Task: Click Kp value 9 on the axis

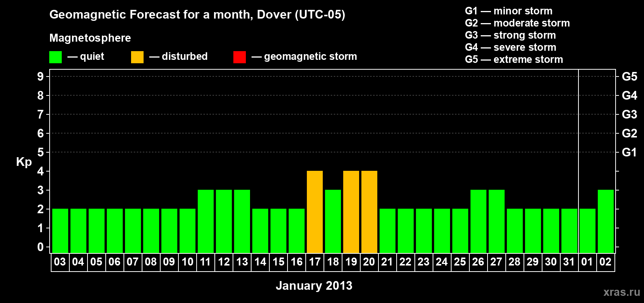Action: 41,77
